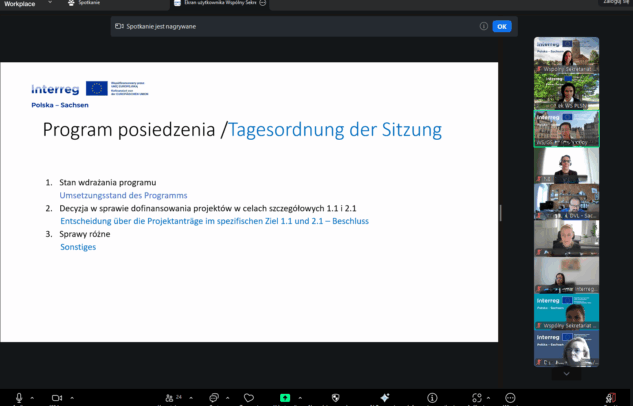
Task: Open the Workplace dropdown menu
Action: [27, 4]
